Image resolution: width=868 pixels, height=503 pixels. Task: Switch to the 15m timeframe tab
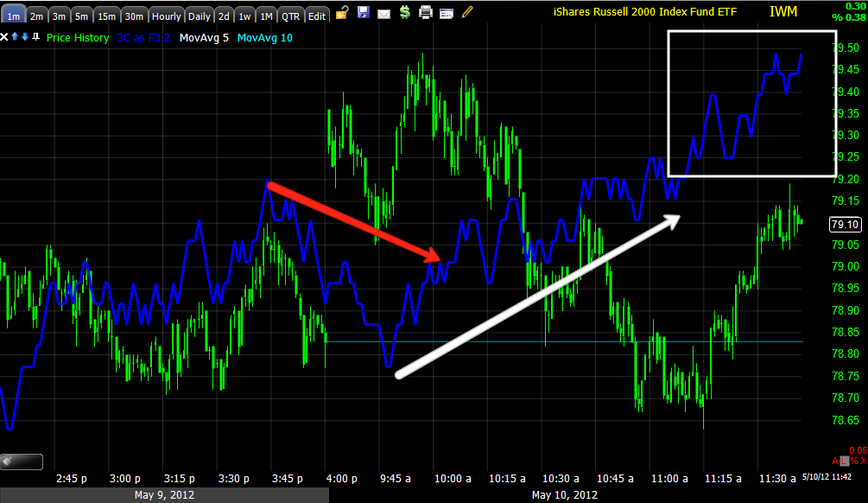coord(107,16)
